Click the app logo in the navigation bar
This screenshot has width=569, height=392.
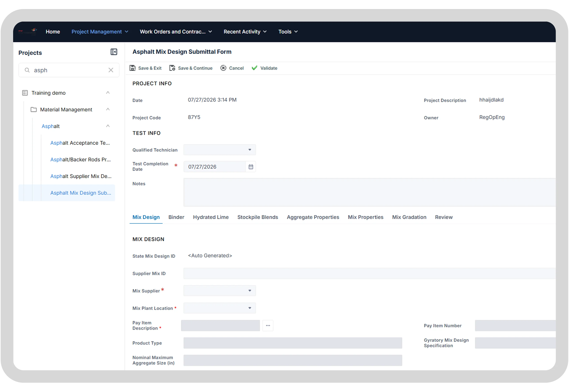click(27, 31)
